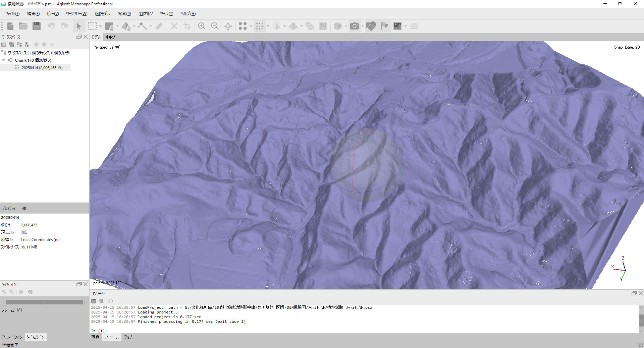Image resolution: width=644 pixels, height=348 pixels.
Task: Toggle the Basemap globe icon
Action: point(338,26)
